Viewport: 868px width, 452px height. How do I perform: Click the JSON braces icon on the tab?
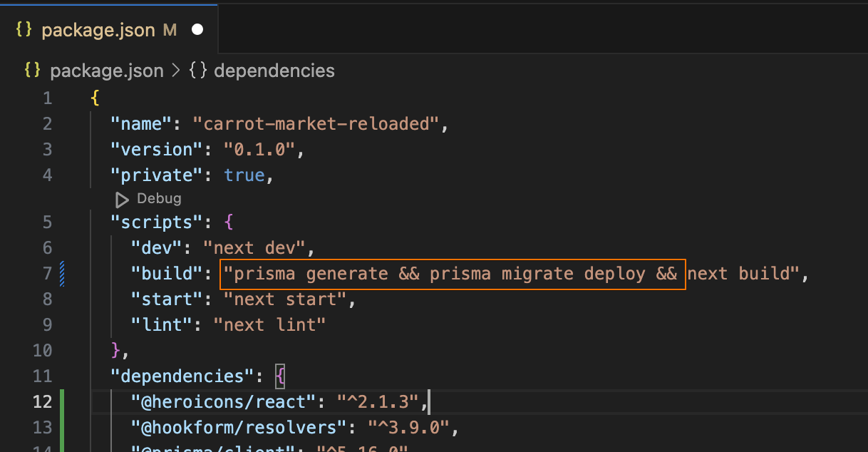click(24, 30)
